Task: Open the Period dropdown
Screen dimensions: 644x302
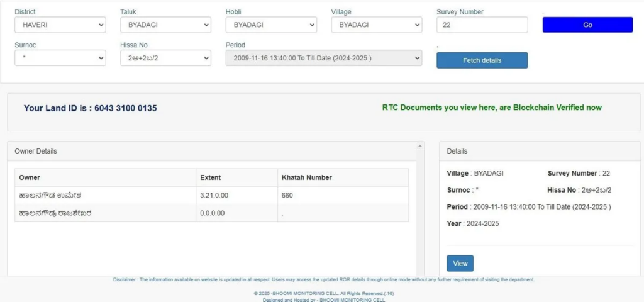Action: [323, 58]
